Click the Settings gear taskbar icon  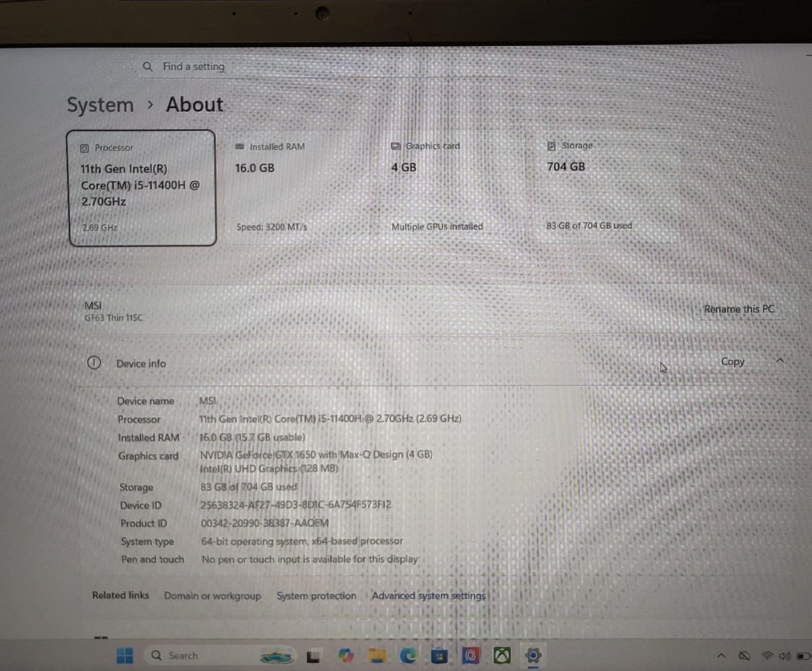[x=533, y=656]
